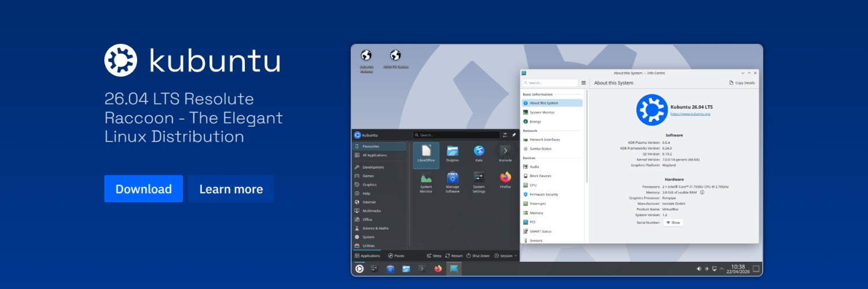The width and height of the screenshot is (868, 289).
Task: Open the Utilities category
Action: [379, 246]
